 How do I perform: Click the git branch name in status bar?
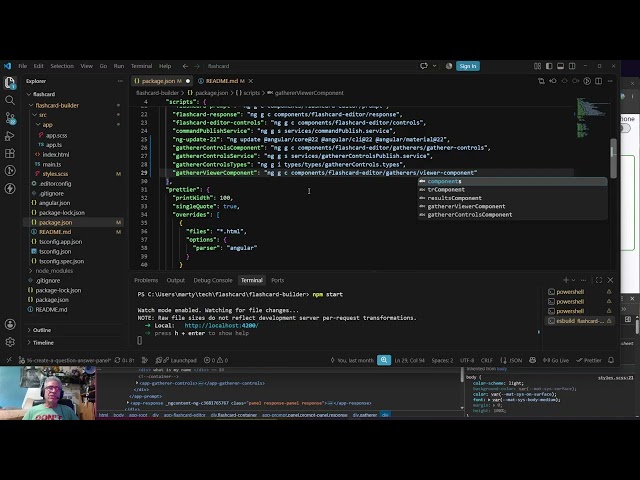click(65, 360)
